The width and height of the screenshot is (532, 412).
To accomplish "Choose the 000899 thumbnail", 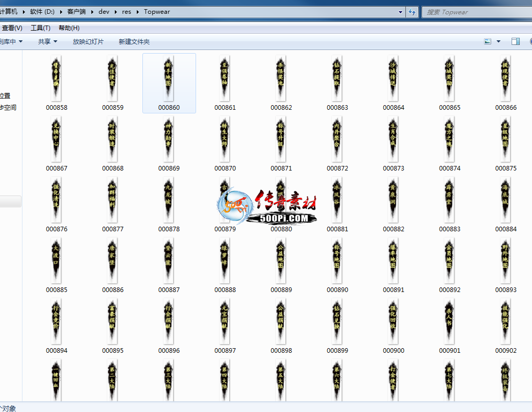I will [337, 322].
